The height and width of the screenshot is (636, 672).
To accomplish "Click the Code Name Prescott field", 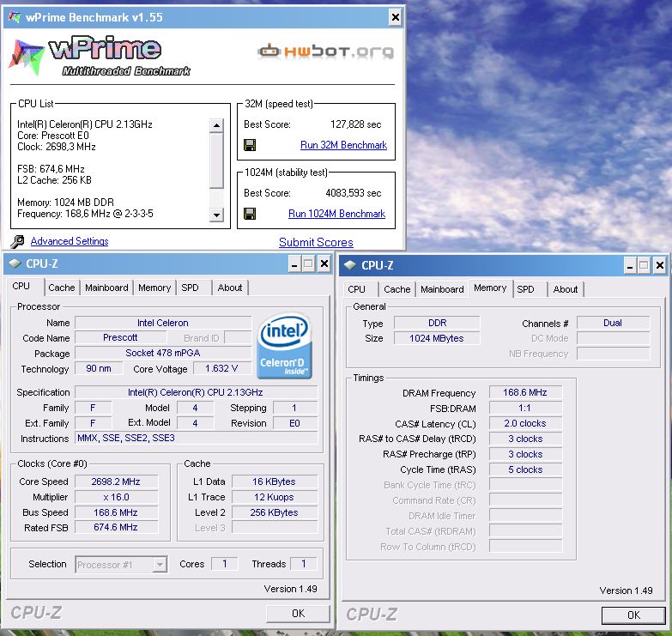I will (120, 337).
